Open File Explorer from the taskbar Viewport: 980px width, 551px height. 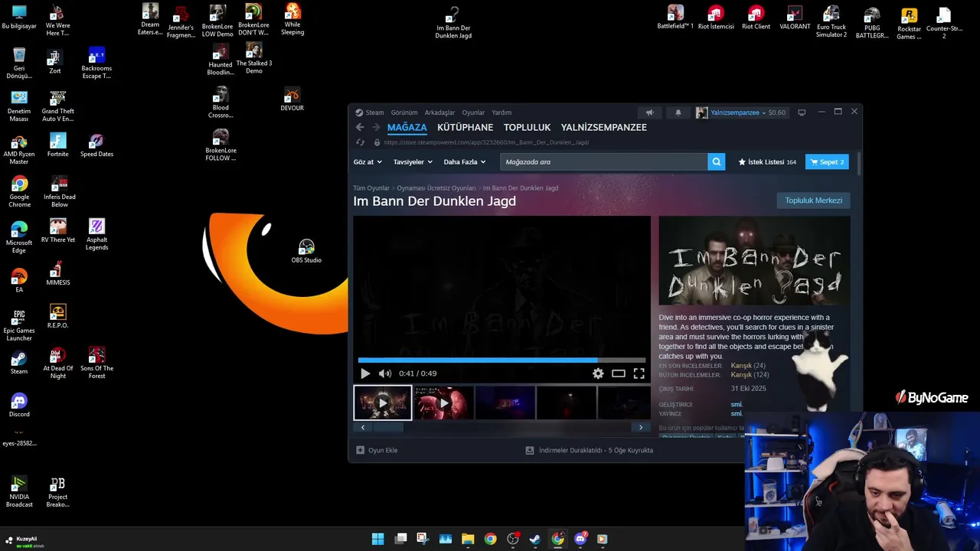point(468,539)
